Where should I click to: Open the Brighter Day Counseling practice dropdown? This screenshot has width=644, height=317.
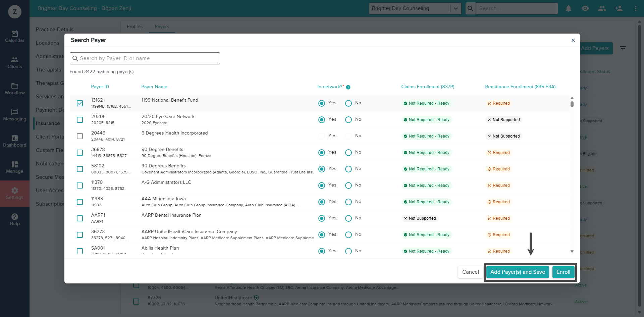415,8
